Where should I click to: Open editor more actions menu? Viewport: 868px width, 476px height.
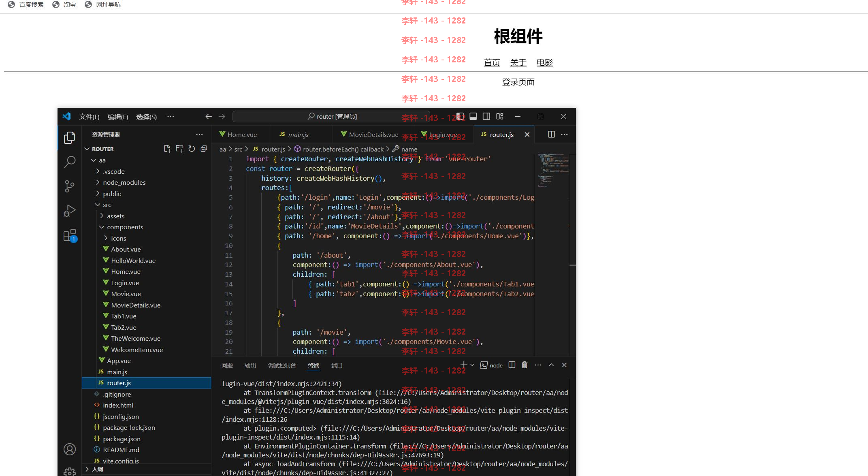pos(564,134)
